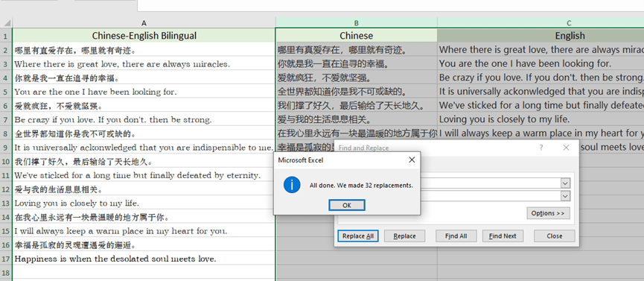Click cell A12 '爱与我的生活息息相关。'
Image resolution: width=644 pixels, height=281 pixels.
point(144,189)
